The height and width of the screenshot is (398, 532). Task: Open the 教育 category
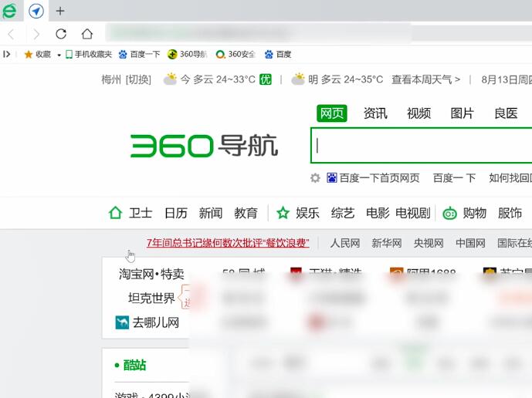(x=246, y=213)
